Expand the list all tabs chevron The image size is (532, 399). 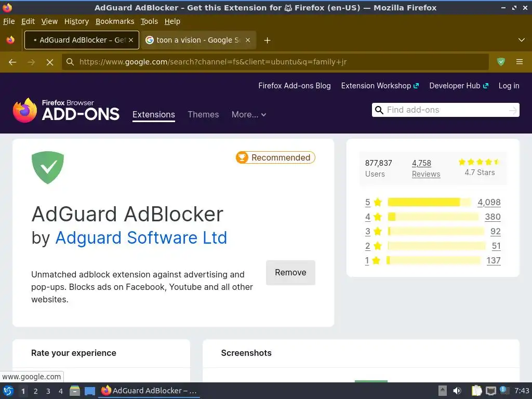[x=522, y=40]
